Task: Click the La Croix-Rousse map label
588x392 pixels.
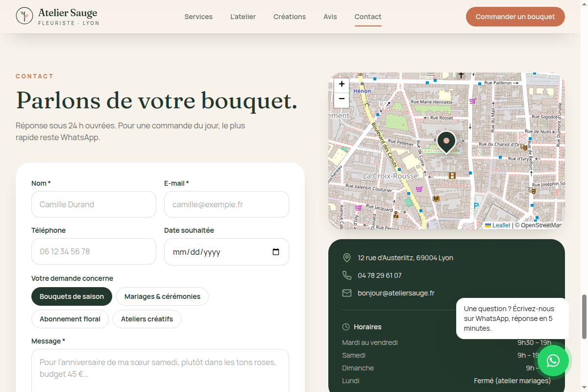Action: (391, 176)
